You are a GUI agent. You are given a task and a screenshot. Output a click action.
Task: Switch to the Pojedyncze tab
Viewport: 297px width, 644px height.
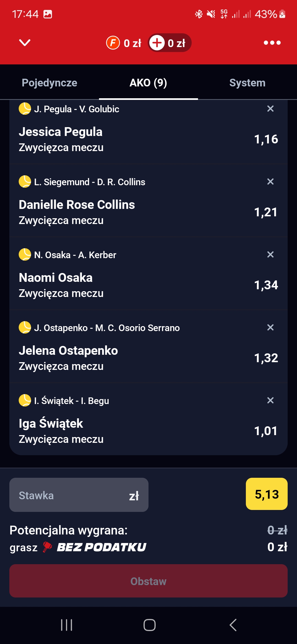[x=50, y=83]
